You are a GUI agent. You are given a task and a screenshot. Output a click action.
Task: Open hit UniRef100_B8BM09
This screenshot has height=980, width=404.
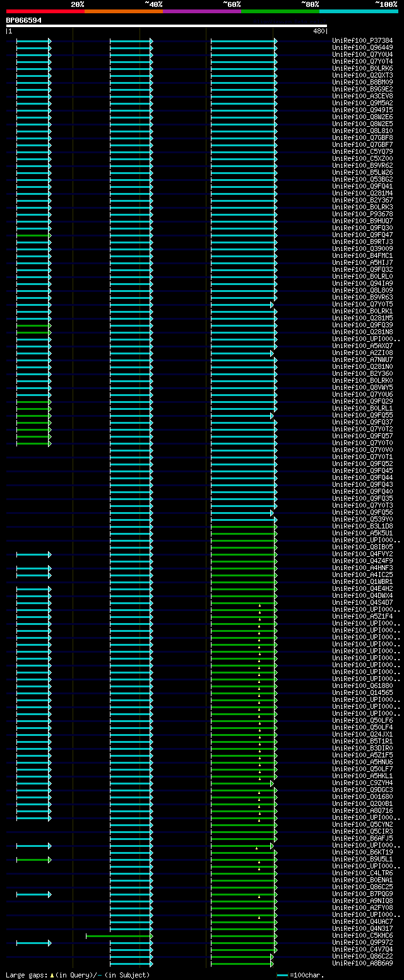(362, 82)
